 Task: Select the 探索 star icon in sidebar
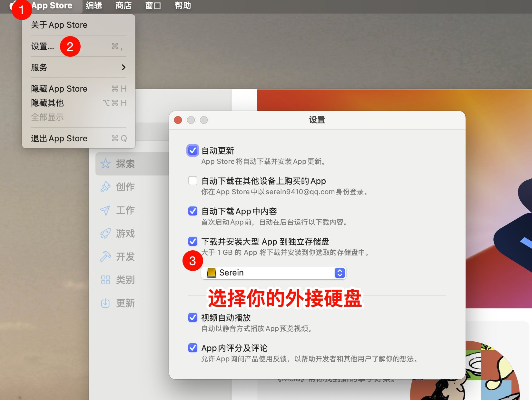(105, 164)
